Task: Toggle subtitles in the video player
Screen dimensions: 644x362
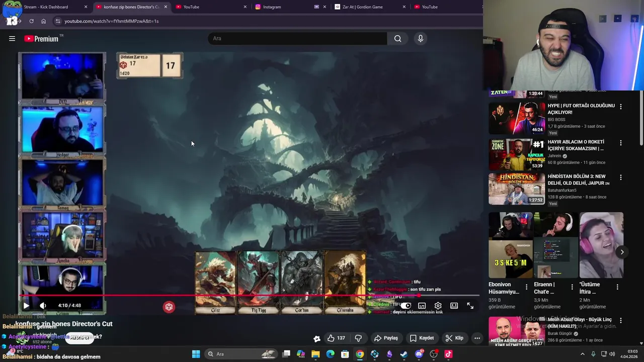Action: 422,306
